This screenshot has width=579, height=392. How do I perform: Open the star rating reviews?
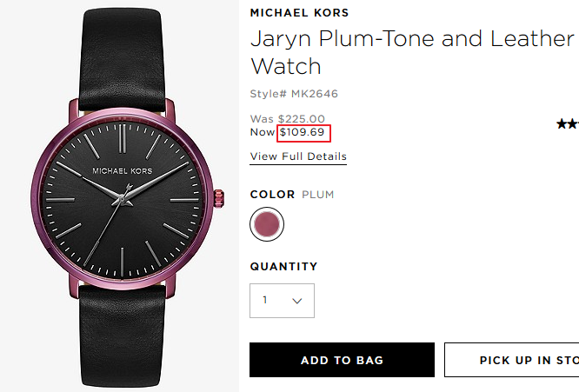568,124
